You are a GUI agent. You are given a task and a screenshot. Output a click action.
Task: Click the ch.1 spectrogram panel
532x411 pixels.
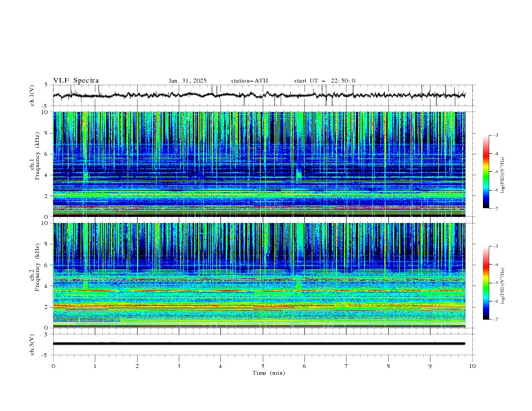point(259,164)
